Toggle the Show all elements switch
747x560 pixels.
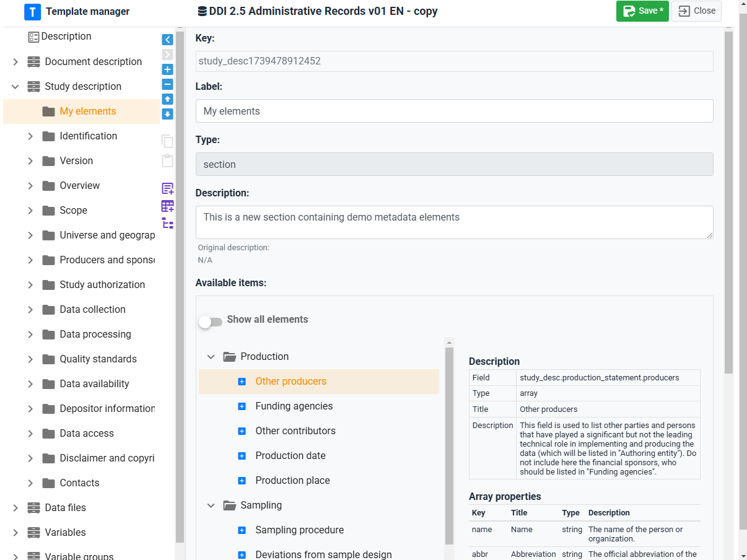pos(210,322)
